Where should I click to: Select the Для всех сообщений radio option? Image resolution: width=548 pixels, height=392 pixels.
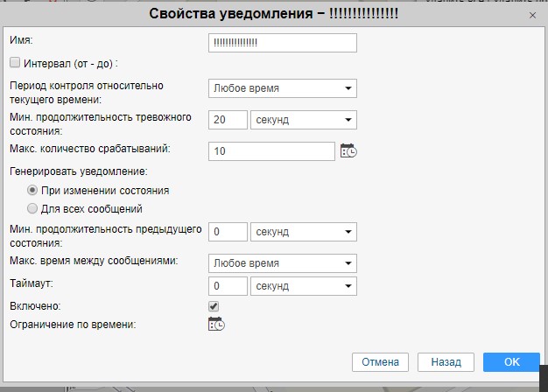pyautogui.click(x=32, y=209)
